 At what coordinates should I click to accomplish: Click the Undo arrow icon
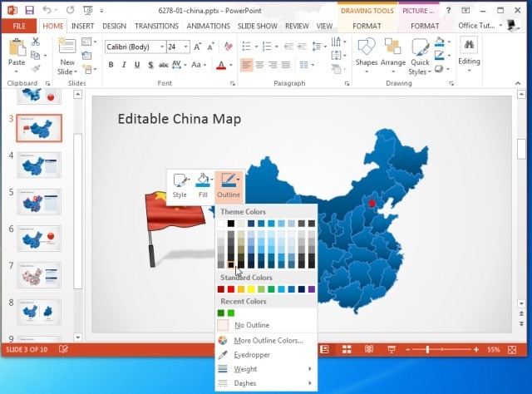click(x=47, y=11)
